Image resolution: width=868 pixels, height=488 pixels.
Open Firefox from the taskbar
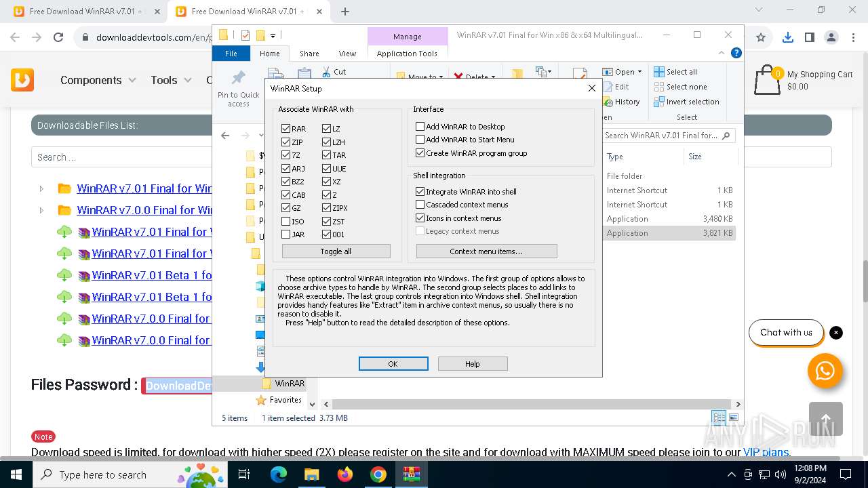tap(345, 474)
